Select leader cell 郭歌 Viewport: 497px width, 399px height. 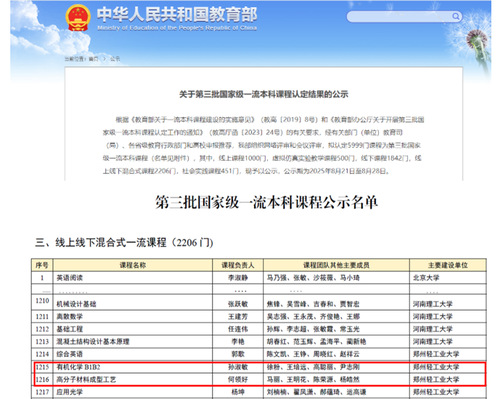point(238,354)
